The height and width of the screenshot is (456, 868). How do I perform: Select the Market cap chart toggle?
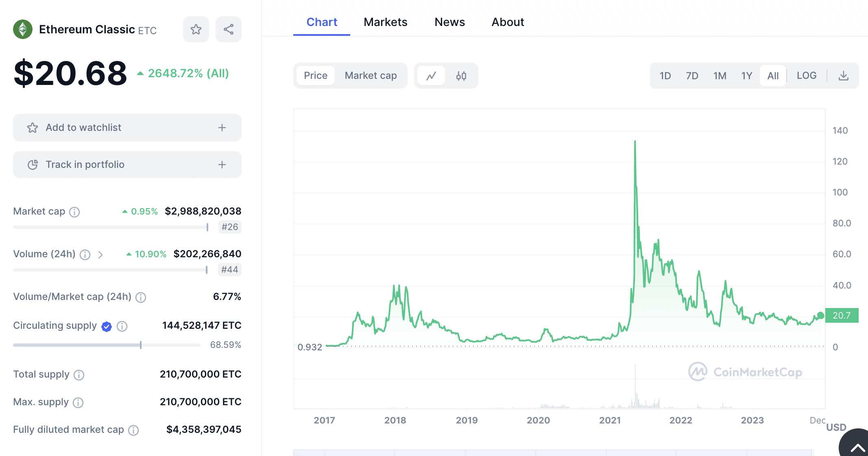tap(371, 76)
